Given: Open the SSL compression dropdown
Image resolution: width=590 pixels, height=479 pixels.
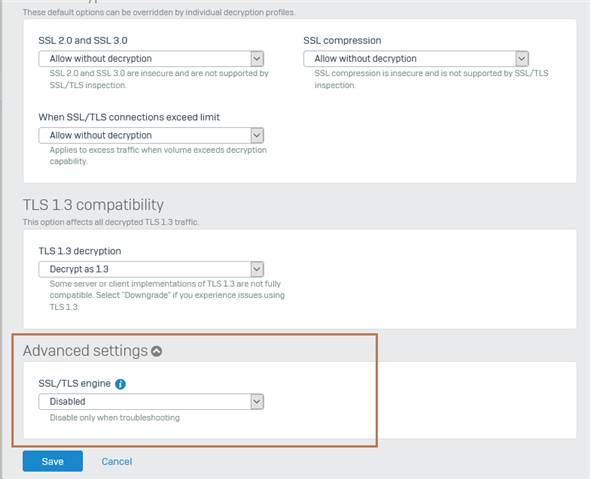Looking at the screenshot, I should coord(416,59).
